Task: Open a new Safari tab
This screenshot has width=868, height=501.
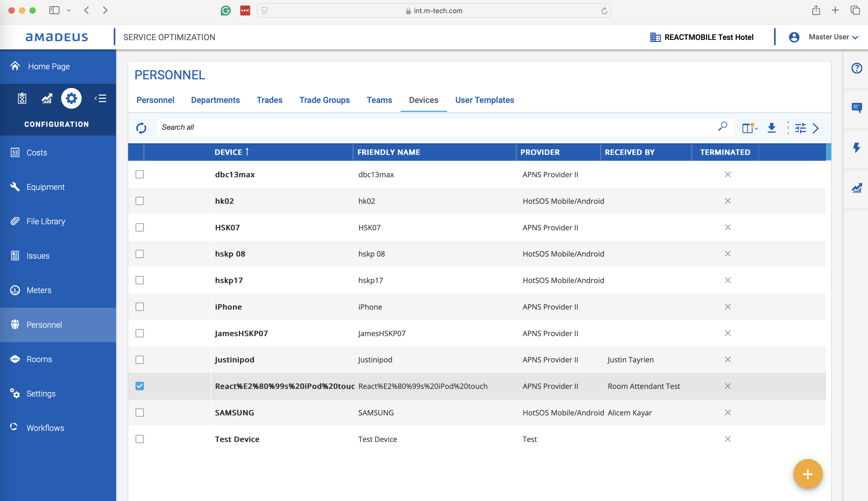Action: (x=835, y=10)
